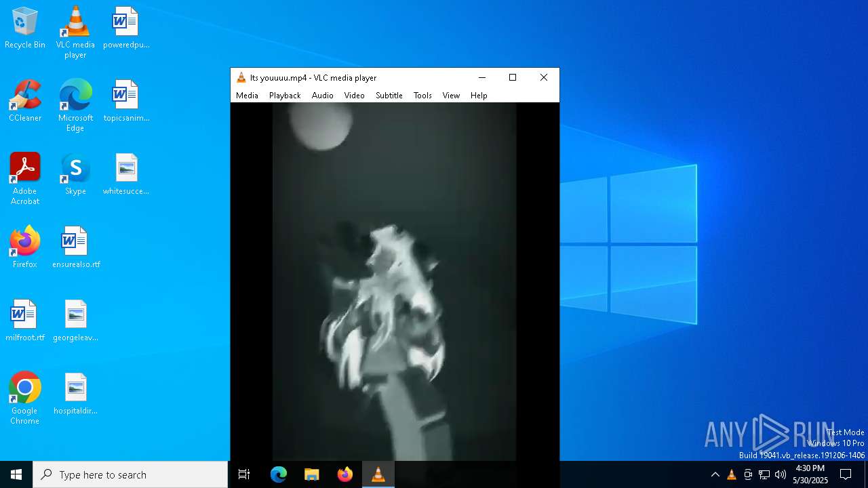This screenshot has width=868, height=488.
Task: Open File Explorer from the taskbar
Action: coord(311,474)
